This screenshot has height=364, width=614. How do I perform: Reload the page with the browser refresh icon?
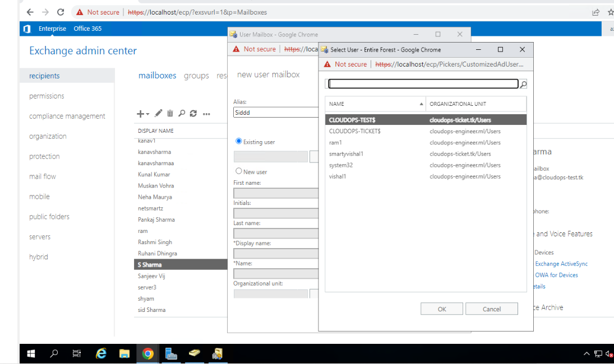point(61,12)
